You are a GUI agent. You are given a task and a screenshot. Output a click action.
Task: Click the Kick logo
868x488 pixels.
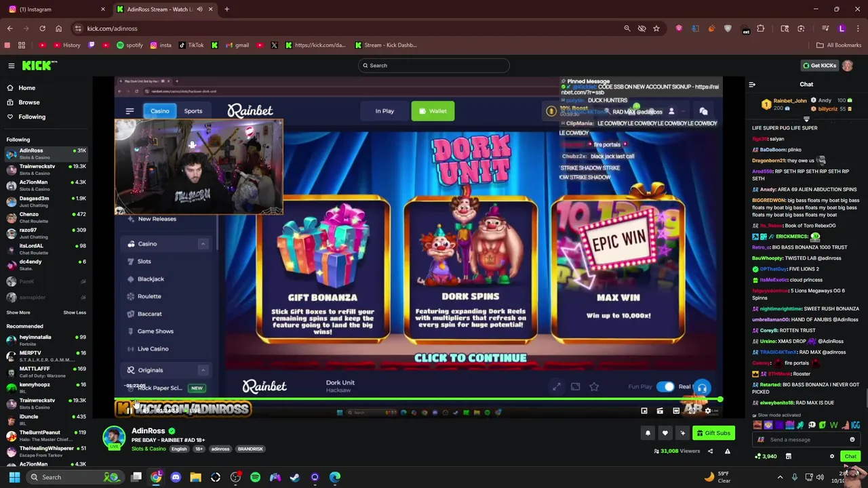point(40,65)
